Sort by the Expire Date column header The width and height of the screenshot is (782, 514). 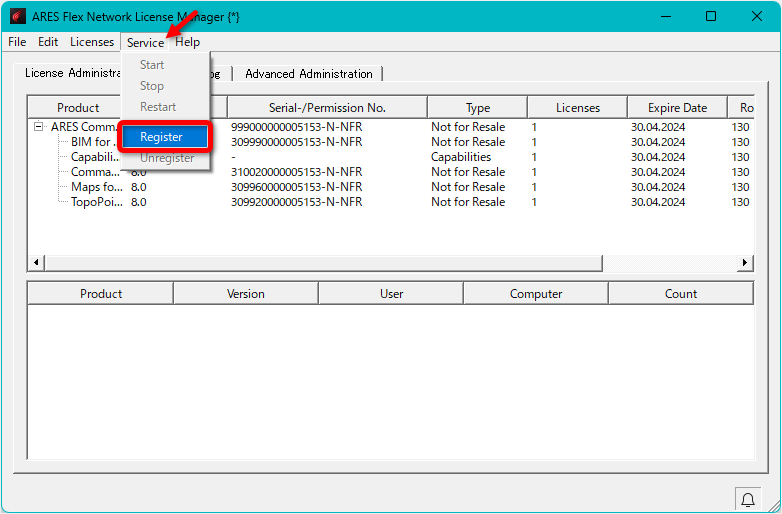(x=677, y=108)
